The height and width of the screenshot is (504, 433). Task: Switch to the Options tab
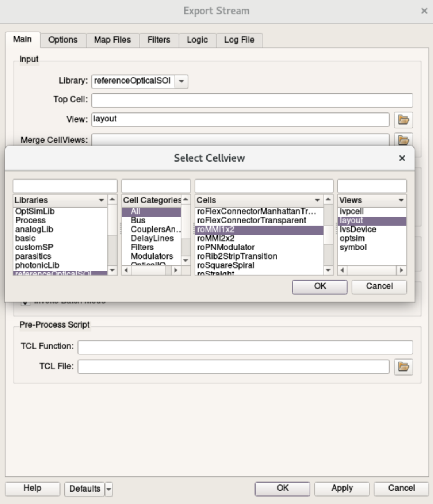coord(63,40)
